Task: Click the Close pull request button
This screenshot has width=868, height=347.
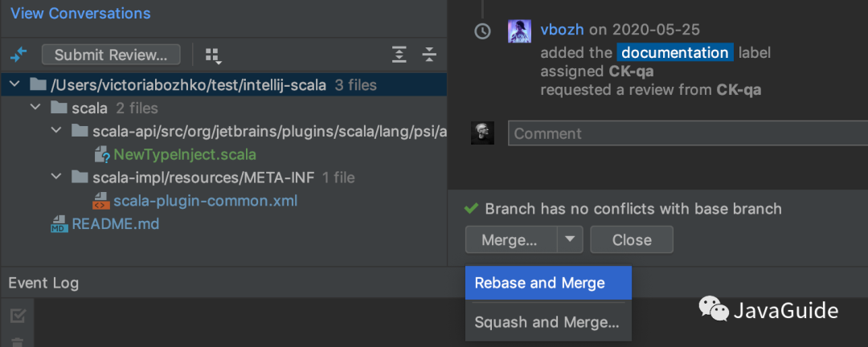Action: [631, 239]
